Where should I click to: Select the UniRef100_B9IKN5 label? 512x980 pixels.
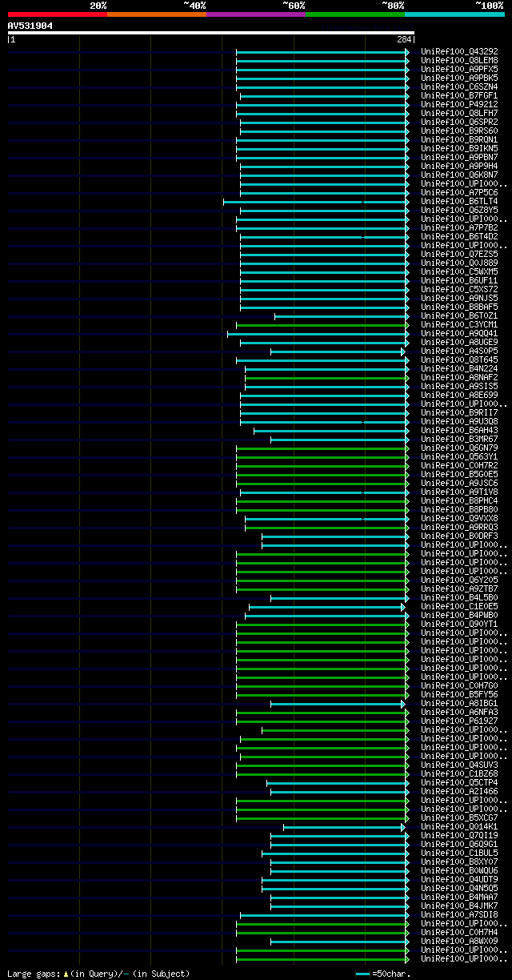click(x=459, y=148)
